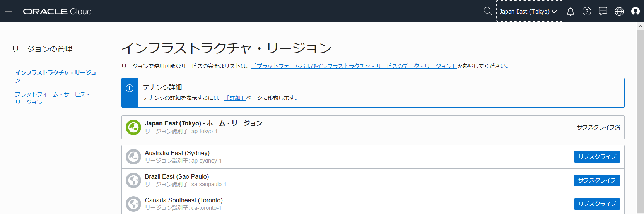Image resolution: width=644 pixels, height=214 pixels.
Task: Open the user profile avatar menu
Action: pos(635,11)
